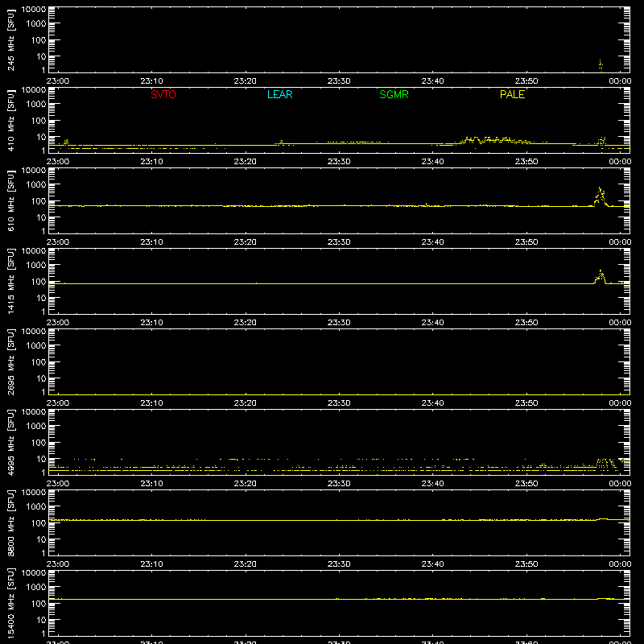Click the 1415 MHz burst peak near 23:58
644x644 pixels.
(x=601, y=276)
